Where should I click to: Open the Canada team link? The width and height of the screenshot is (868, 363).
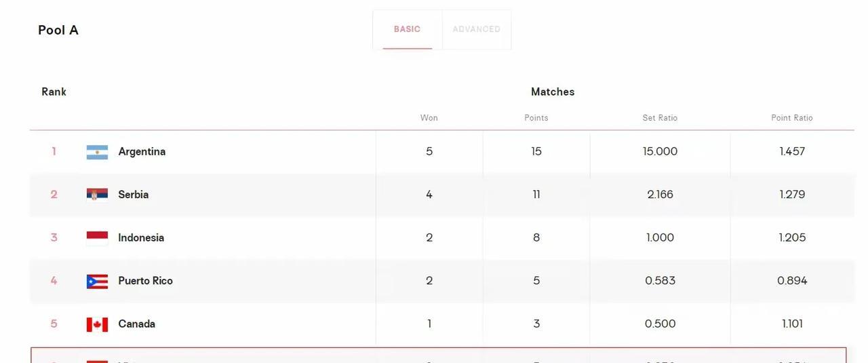pos(136,324)
